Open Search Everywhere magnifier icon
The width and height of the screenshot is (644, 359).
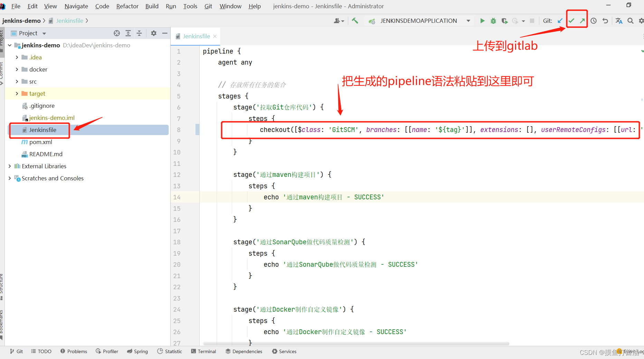coord(631,21)
